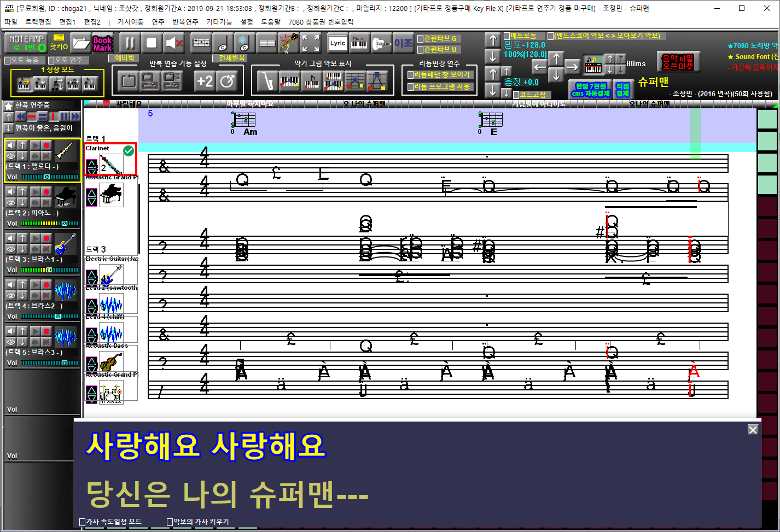Check the 간편타브 U option

[x=420, y=50]
